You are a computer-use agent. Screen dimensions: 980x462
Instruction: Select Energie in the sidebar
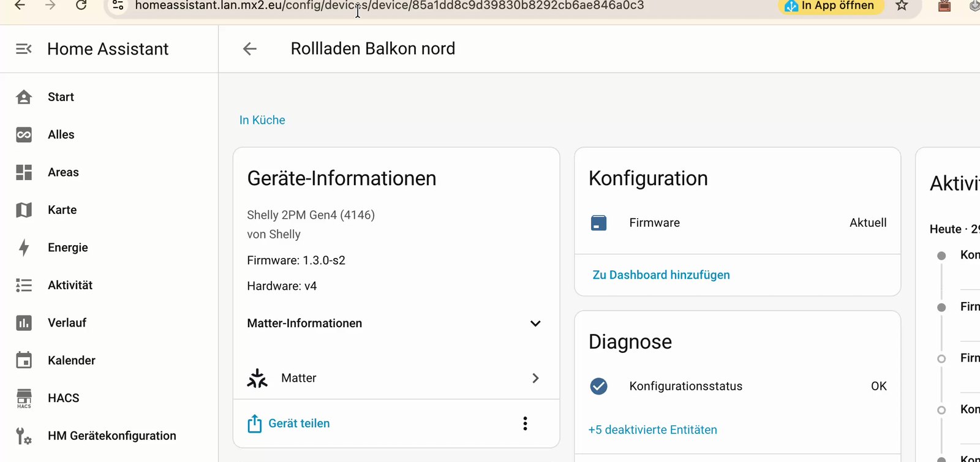tap(68, 248)
